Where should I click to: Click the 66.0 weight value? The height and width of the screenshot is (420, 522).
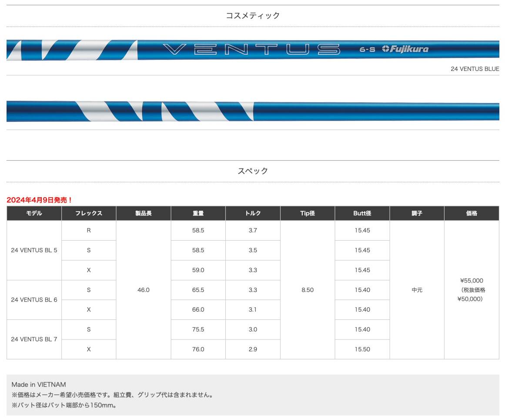[x=198, y=310]
